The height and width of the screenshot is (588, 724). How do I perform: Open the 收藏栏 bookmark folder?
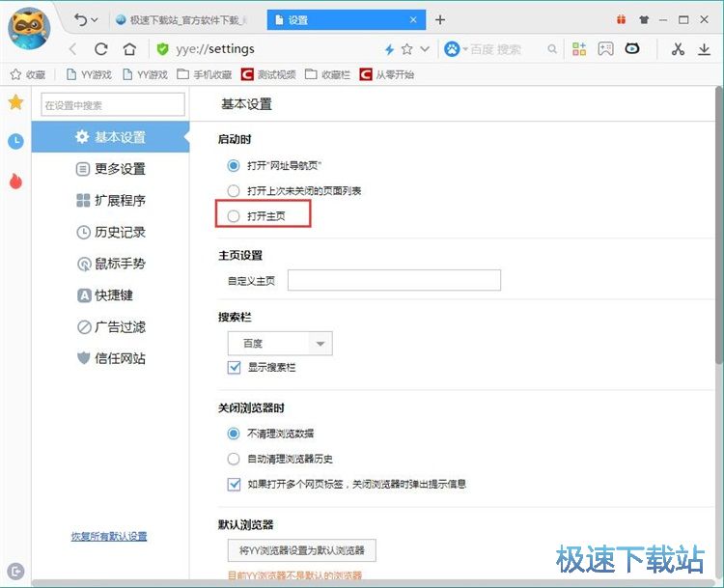328,74
